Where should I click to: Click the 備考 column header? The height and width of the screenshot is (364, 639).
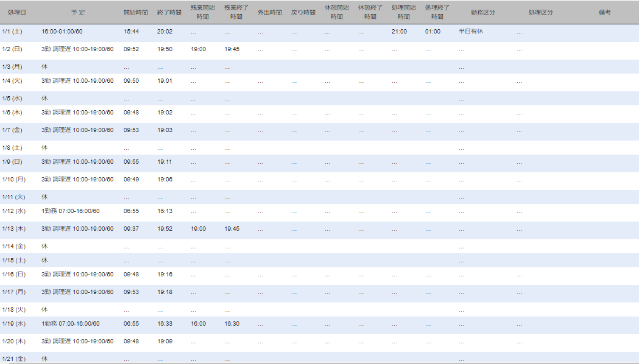[x=604, y=12]
